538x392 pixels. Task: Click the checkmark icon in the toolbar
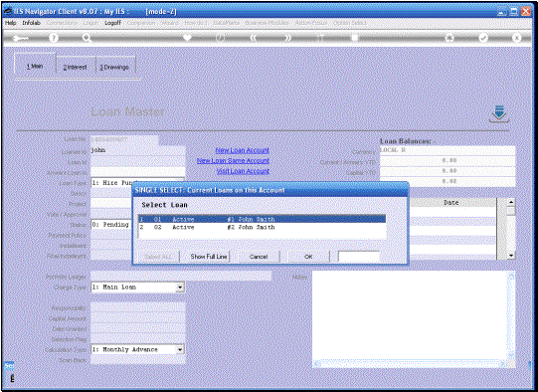483,38
